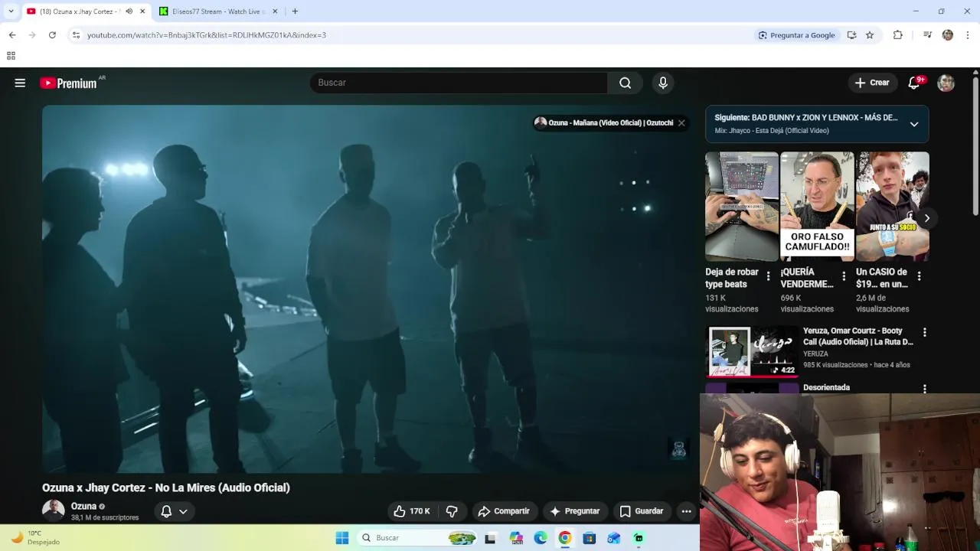Open the Chrome apps grid shortcut
980x551 pixels.
[x=11, y=56]
